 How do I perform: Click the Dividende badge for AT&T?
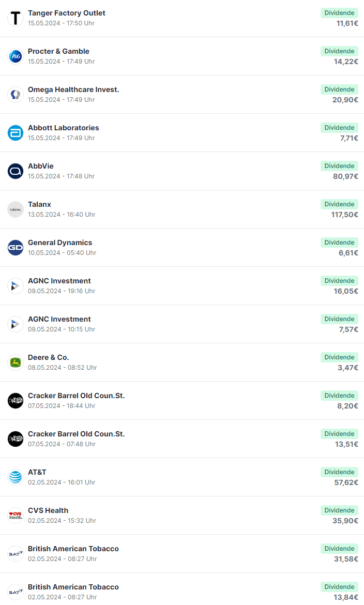(x=339, y=472)
